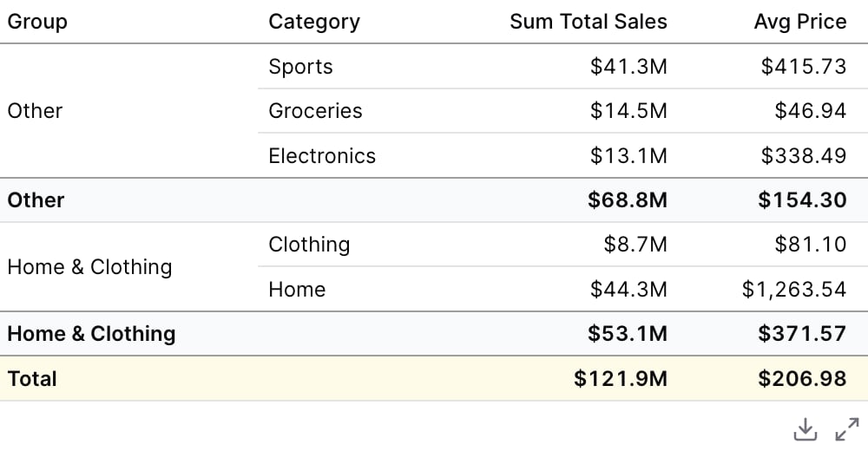Select the $1,263.54 average price cell
This screenshot has width=868, height=451.
point(794,289)
